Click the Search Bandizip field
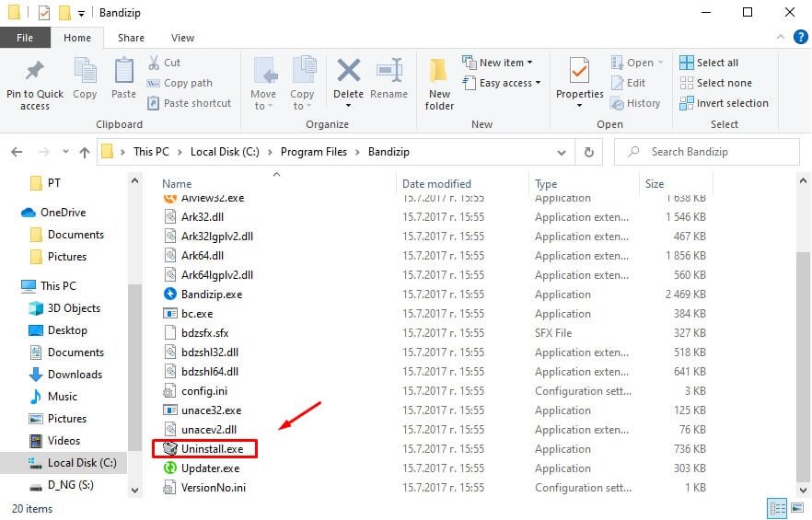The height and width of the screenshot is (520, 812). (707, 152)
